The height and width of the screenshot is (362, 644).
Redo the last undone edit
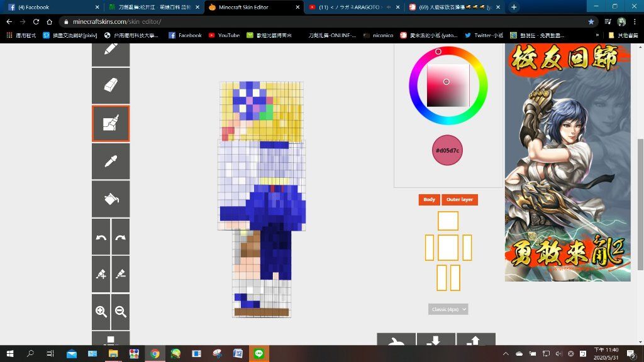tap(121, 237)
